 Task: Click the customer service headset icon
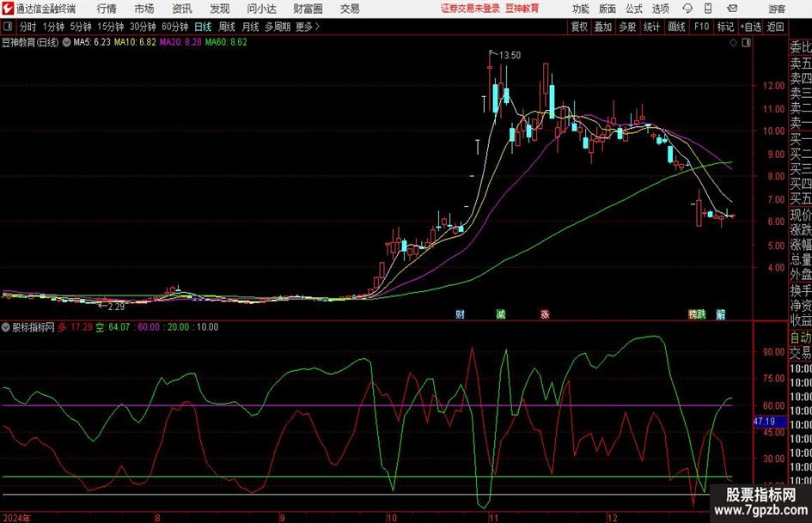(687, 9)
